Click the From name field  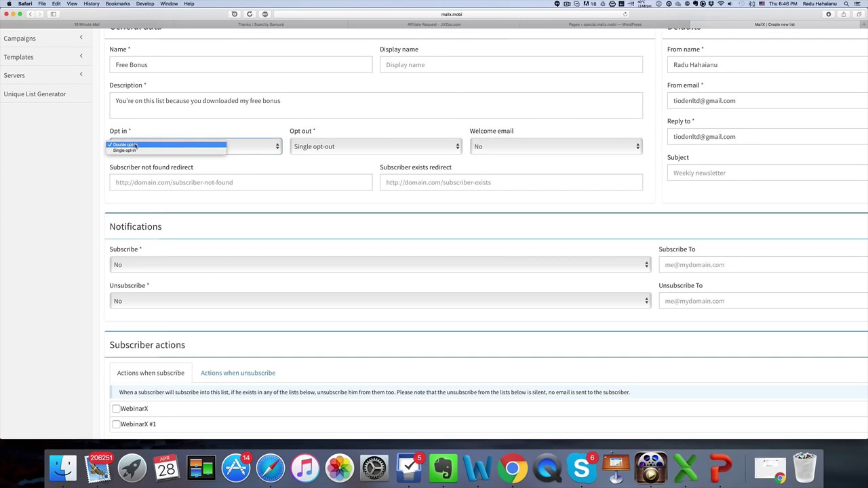pyautogui.click(x=768, y=65)
